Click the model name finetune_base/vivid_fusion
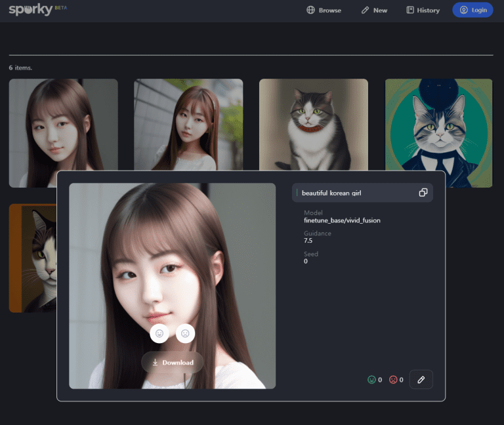Viewport: 504px width, 425px height. 342,220
